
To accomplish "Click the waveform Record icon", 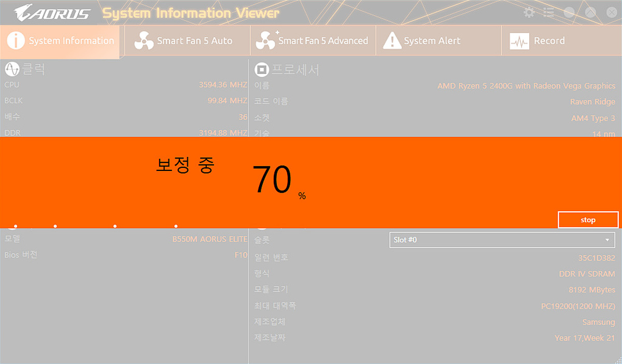I will point(519,41).
